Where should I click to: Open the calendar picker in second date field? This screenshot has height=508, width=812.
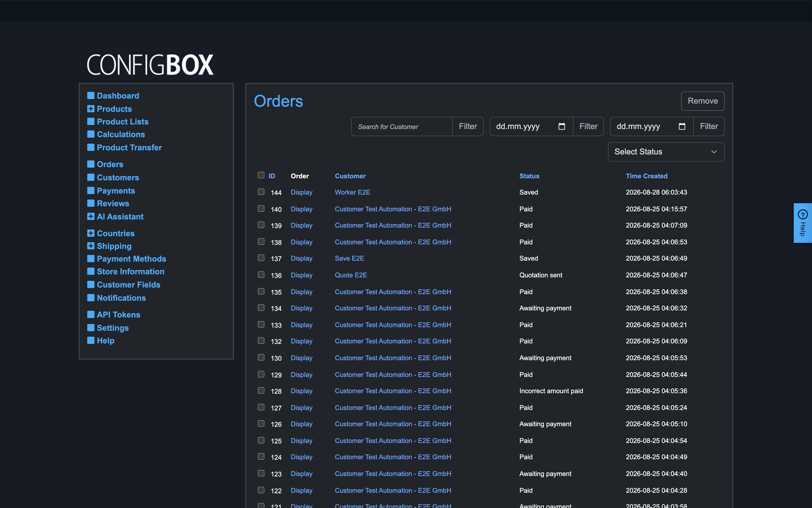pyautogui.click(x=682, y=126)
